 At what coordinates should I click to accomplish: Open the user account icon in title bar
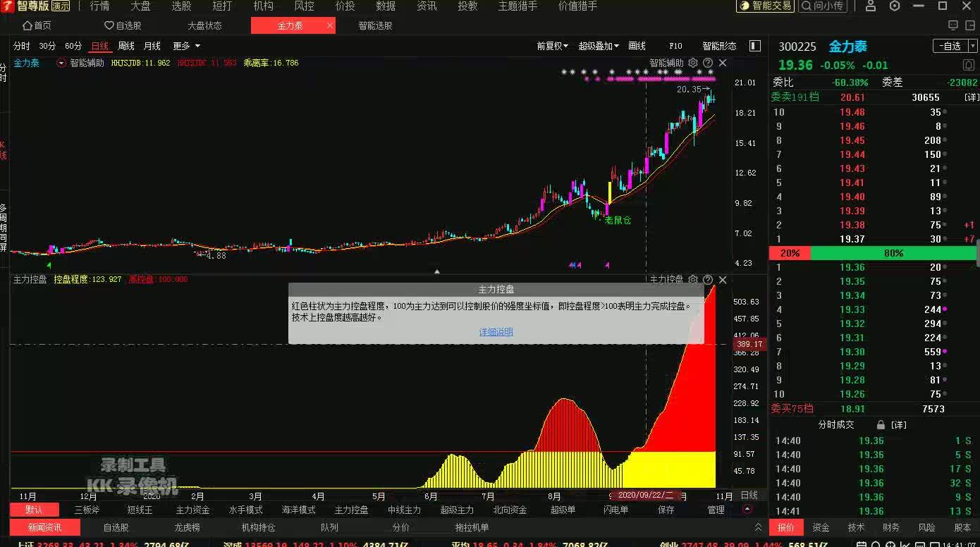click(x=871, y=6)
